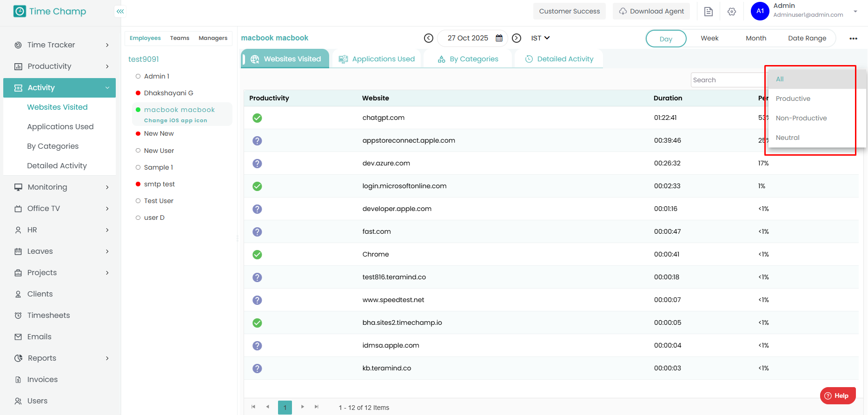Switch to the Applications Used tab
Viewport: 868px width, 415px height.
[x=377, y=59]
